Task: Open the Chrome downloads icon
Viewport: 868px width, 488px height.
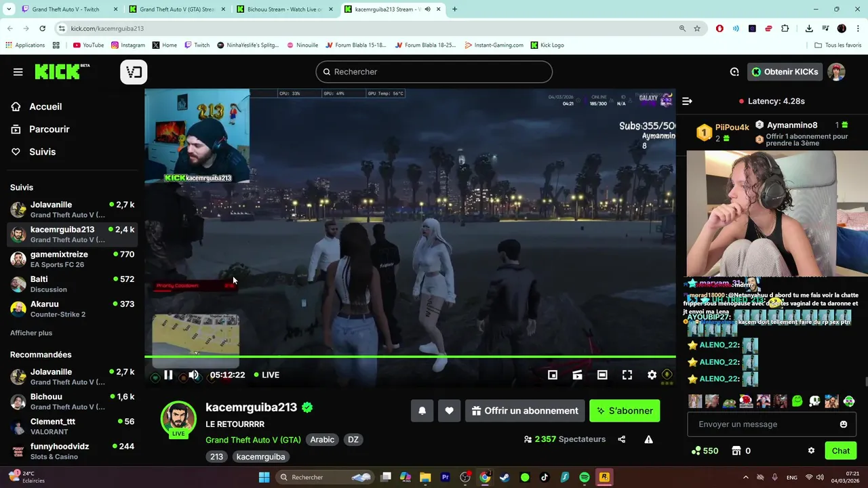Action: click(809, 28)
